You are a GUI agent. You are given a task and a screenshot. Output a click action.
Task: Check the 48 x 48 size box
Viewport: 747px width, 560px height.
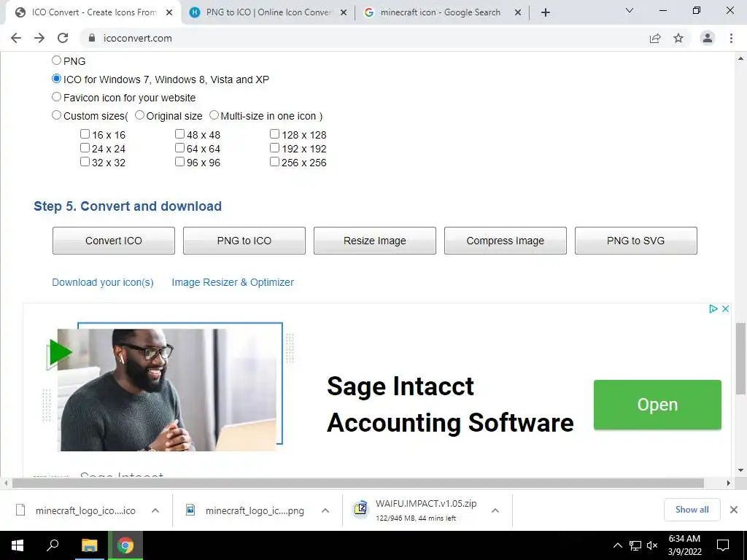click(x=179, y=134)
